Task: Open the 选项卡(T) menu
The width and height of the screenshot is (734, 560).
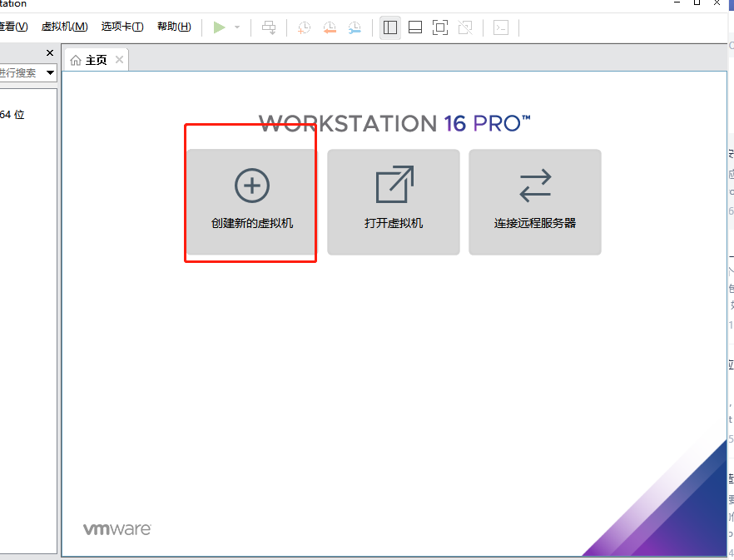Action: (122, 27)
